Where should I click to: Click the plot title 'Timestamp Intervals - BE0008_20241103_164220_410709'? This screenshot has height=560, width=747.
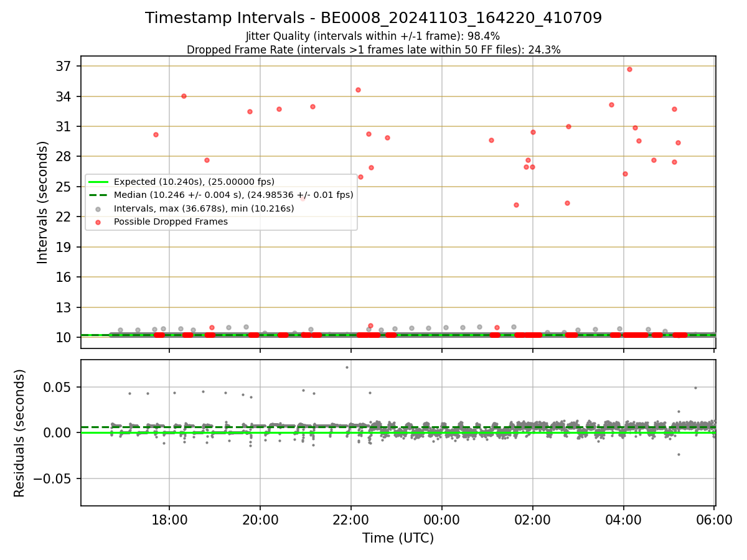tap(374, 18)
